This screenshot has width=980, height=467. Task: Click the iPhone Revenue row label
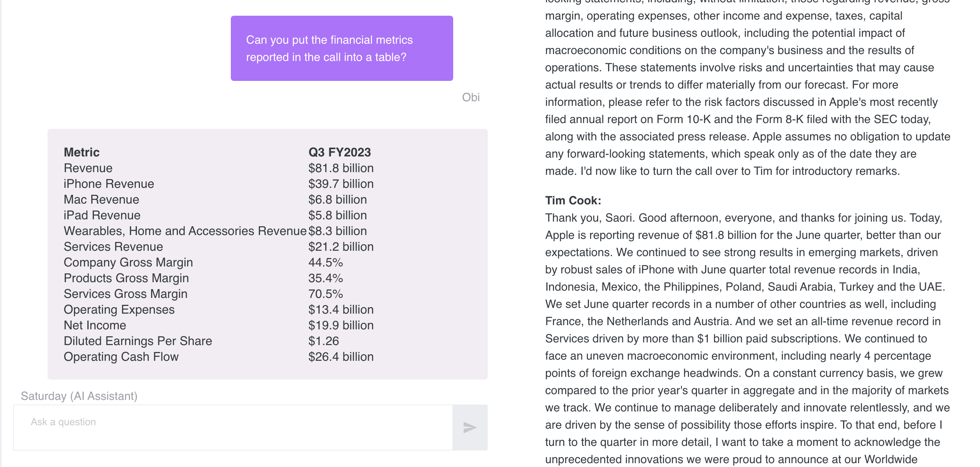(109, 184)
